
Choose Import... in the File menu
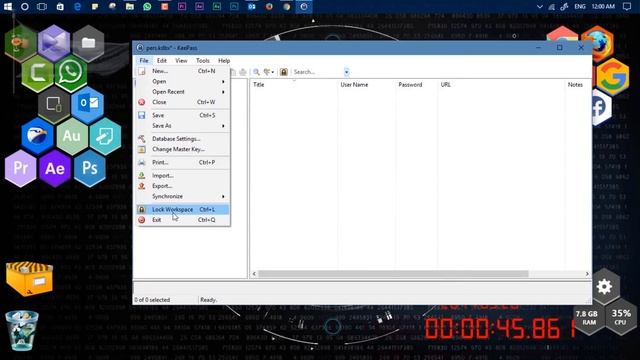pos(183,176)
